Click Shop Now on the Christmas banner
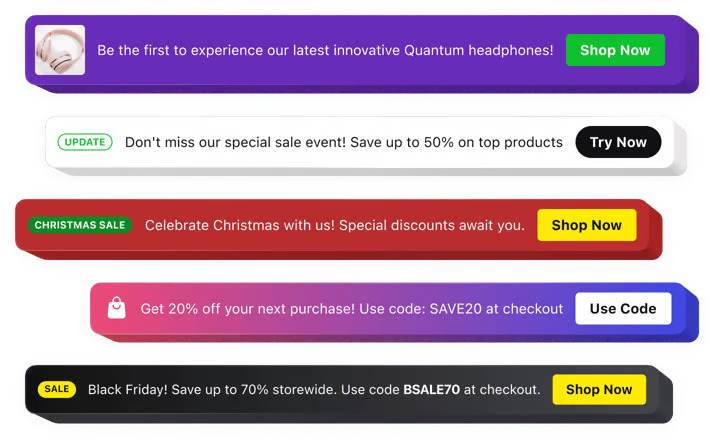This screenshot has width=714, height=440. pyautogui.click(x=586, y=225)
